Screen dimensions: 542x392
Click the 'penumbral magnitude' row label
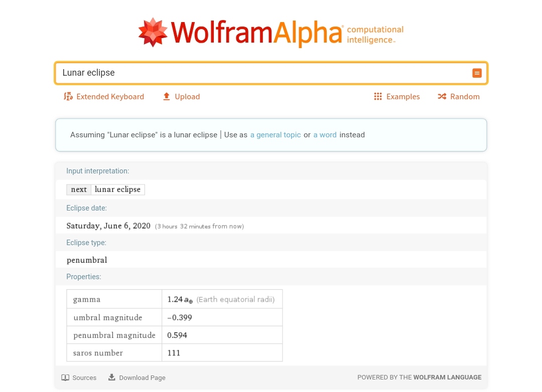point(114,335)
